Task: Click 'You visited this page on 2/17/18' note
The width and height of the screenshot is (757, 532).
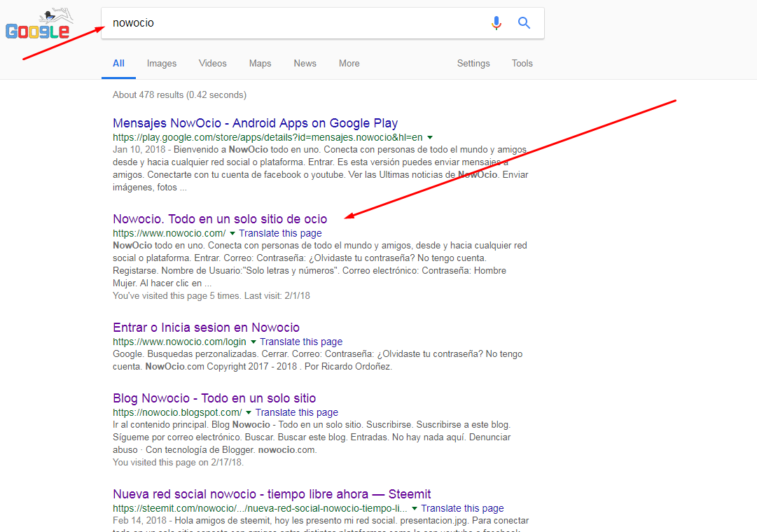Action: click(x=178, y=463)
